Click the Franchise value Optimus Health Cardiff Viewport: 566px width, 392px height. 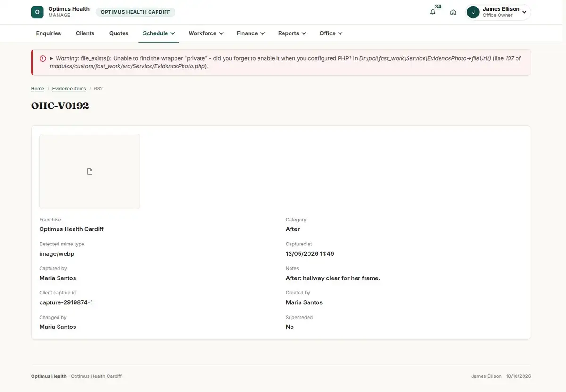point(71,229)
